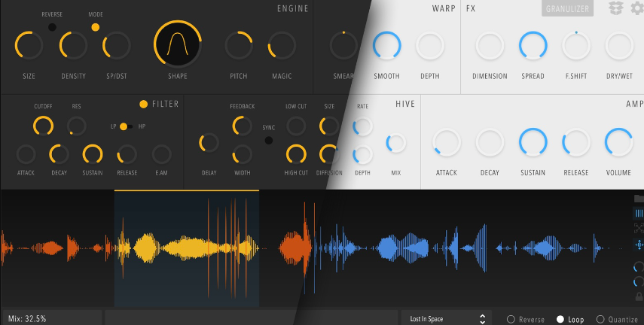
Task: Select the Loop radio button
Action: tap(560, 319)
